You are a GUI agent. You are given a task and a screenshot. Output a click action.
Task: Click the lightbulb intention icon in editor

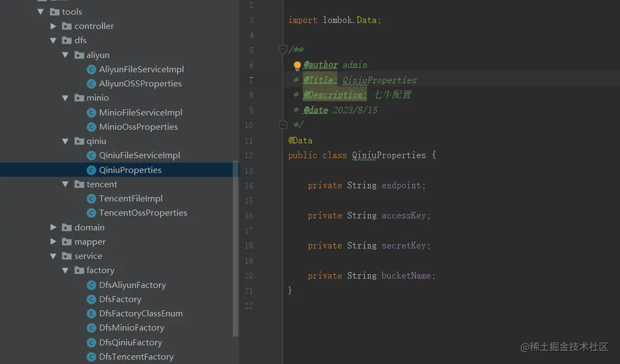297,66
